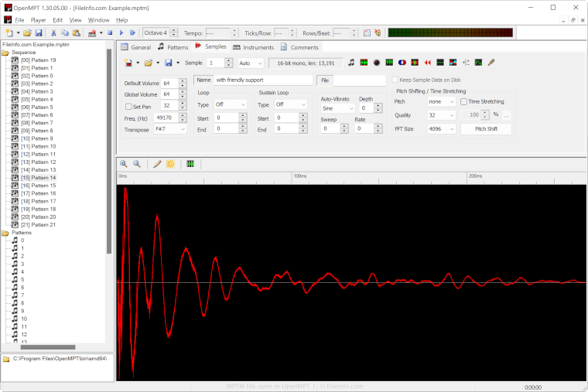The image size is (588, 392).
Task: Click the play sample music note icon
Action: pos(351,63)
